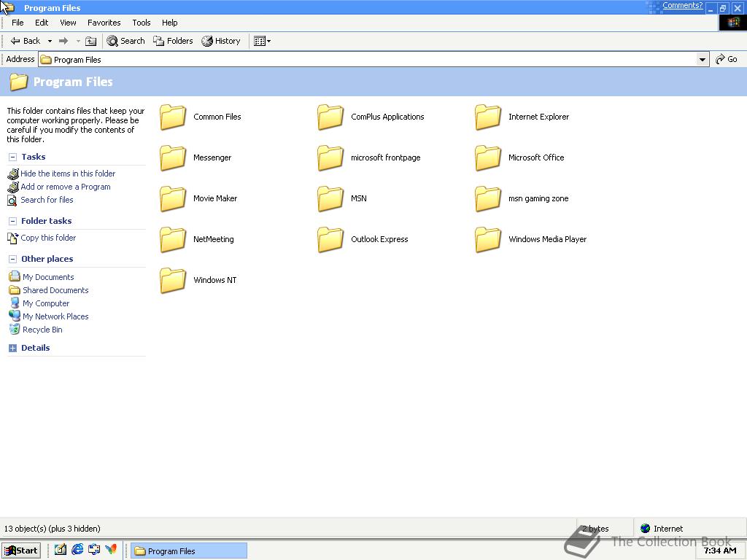Open the Forward history dropdown arrow
This screenshot has width=747, height=560.
tap(78, 42)
